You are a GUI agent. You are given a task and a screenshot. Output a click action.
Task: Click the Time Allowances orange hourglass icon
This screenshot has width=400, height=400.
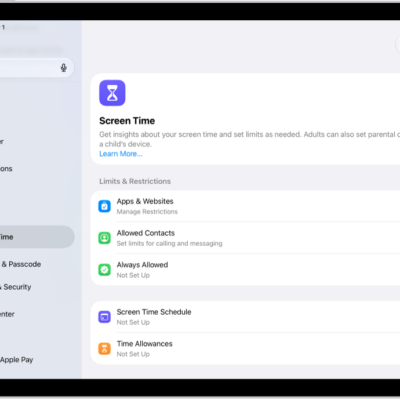(x=104, y=349)
